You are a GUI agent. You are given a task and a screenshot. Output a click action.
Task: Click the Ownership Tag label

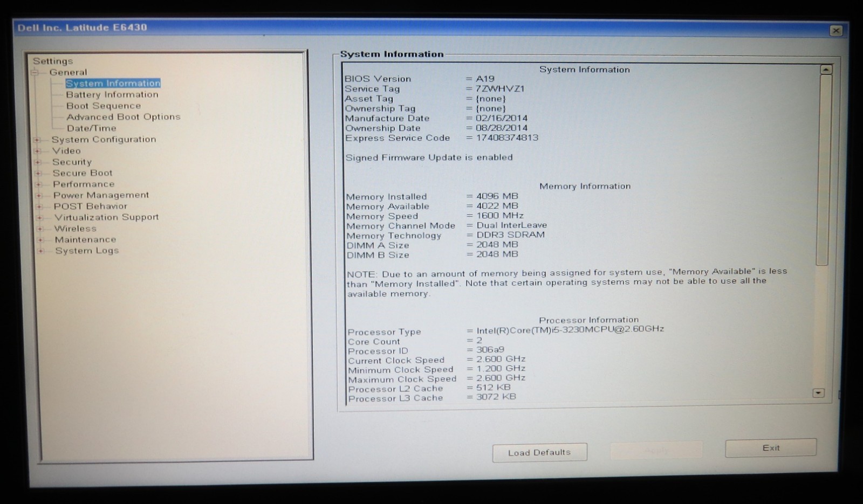[x=380, y=108]
